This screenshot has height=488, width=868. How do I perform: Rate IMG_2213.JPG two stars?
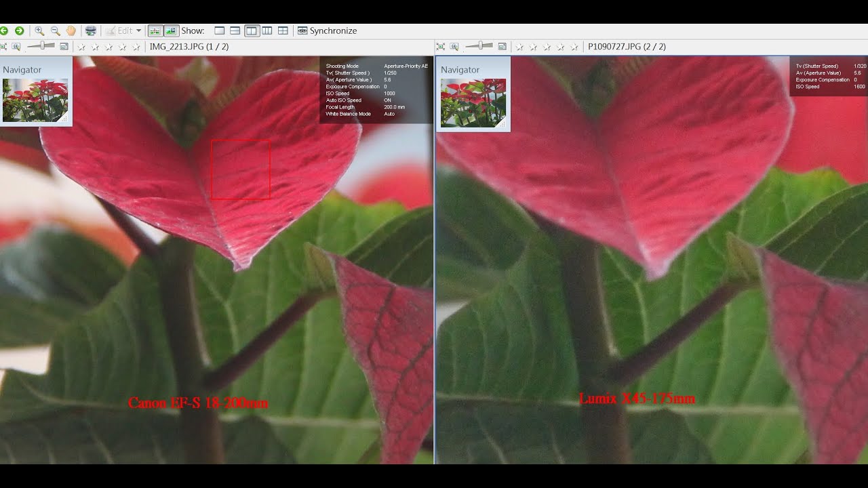tap(95, 47)
